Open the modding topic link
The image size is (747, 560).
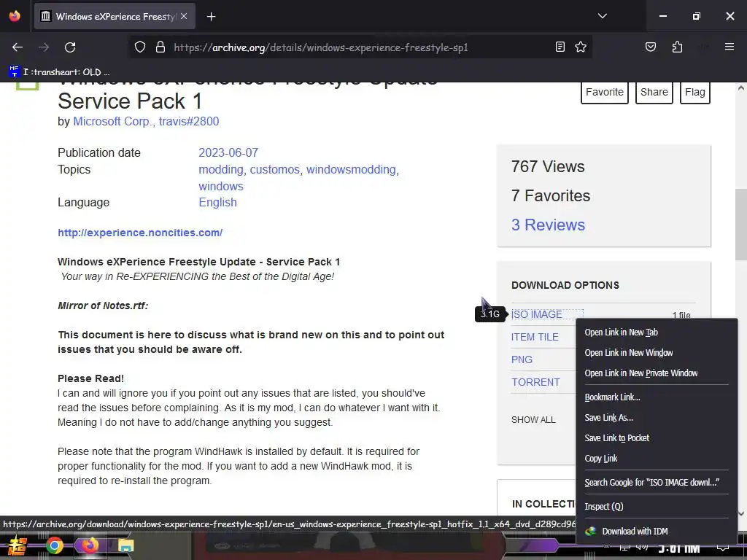pos(220,169)
